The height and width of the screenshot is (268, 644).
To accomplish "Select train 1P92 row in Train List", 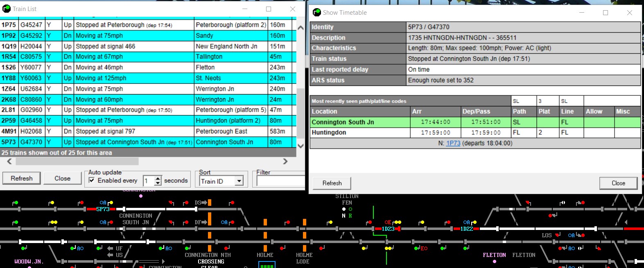I will click(x=148, y=36).
